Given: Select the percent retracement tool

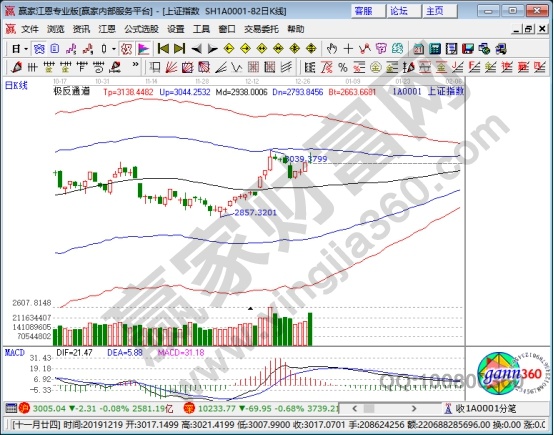Looking at the screenshot, I should [343, 67].
